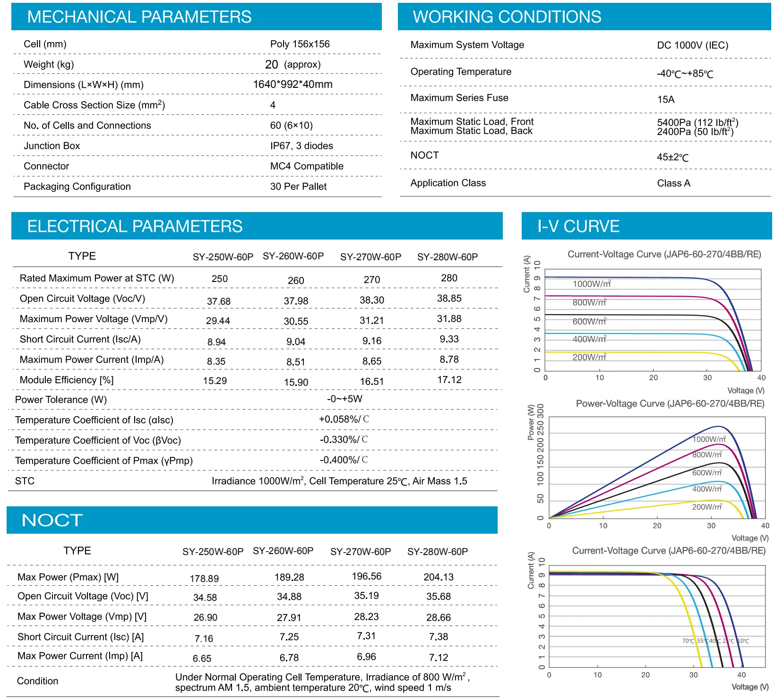This screenshot has width=775, height=700.
Task: Select the 'IP67, 3 diodes' junction box value
Action: 301,146
